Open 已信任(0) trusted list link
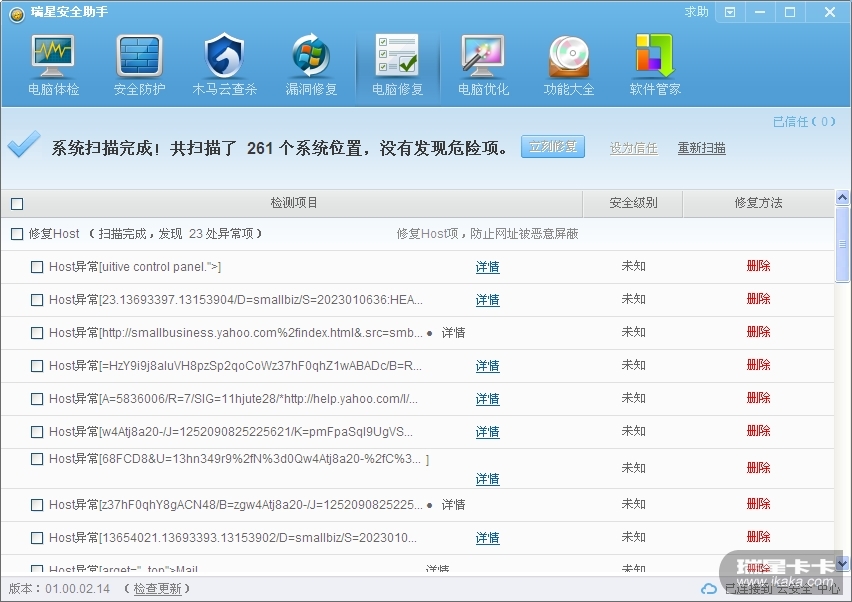 pyautogui.click(x=804, y=122)
